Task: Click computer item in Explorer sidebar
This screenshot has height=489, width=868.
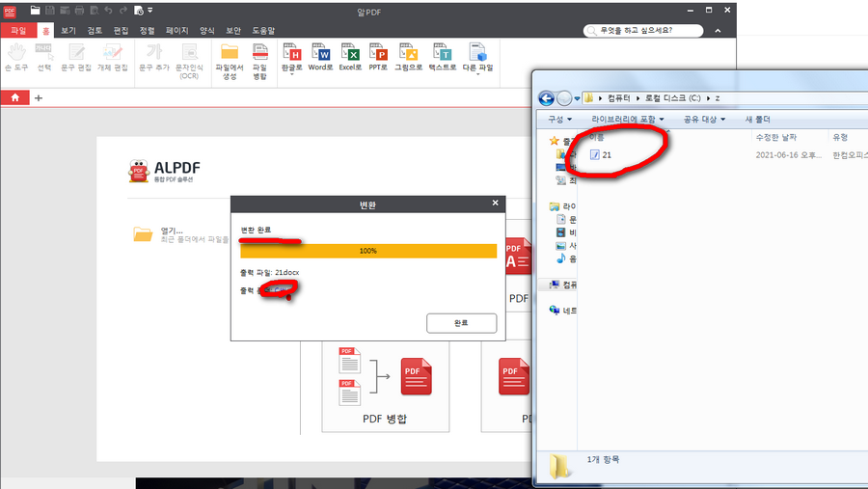Action: (x=562, y=285)
